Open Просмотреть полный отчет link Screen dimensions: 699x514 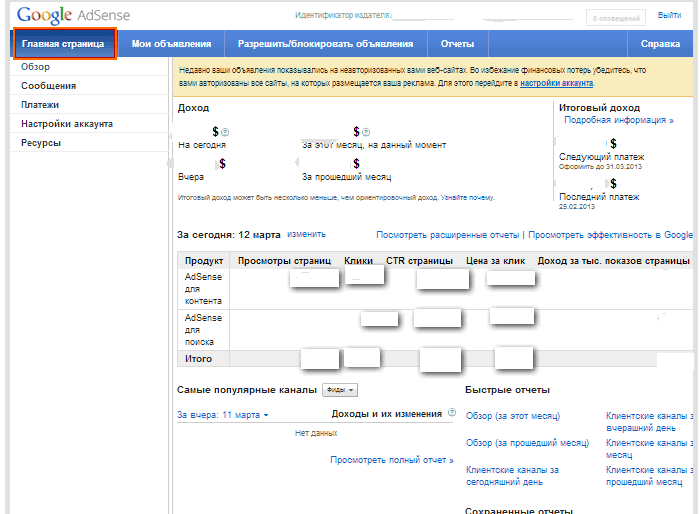click(391, 460)
